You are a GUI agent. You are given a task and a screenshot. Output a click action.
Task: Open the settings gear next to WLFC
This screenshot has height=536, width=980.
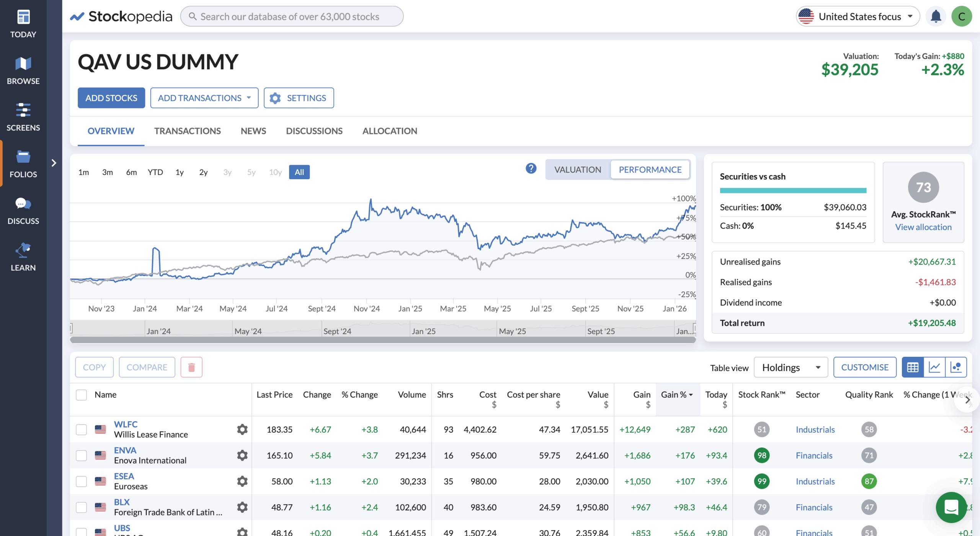(x=242, y=429)
